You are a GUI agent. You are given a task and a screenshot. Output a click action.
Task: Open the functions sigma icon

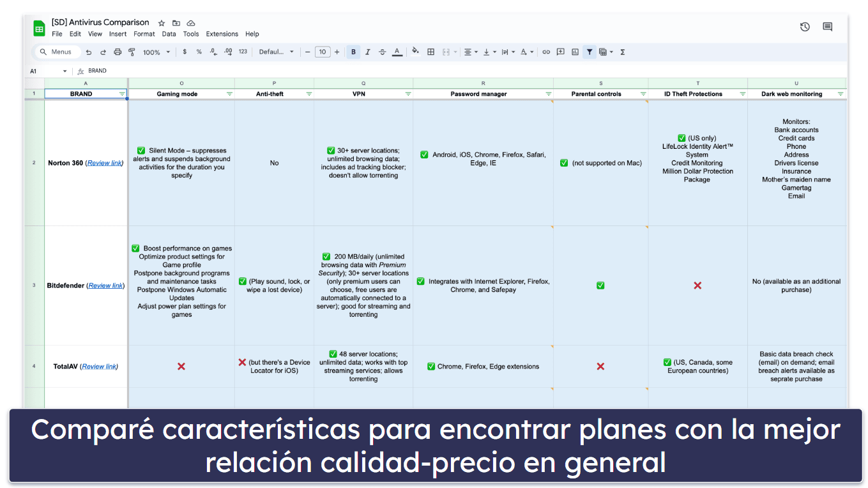point(623,52)
